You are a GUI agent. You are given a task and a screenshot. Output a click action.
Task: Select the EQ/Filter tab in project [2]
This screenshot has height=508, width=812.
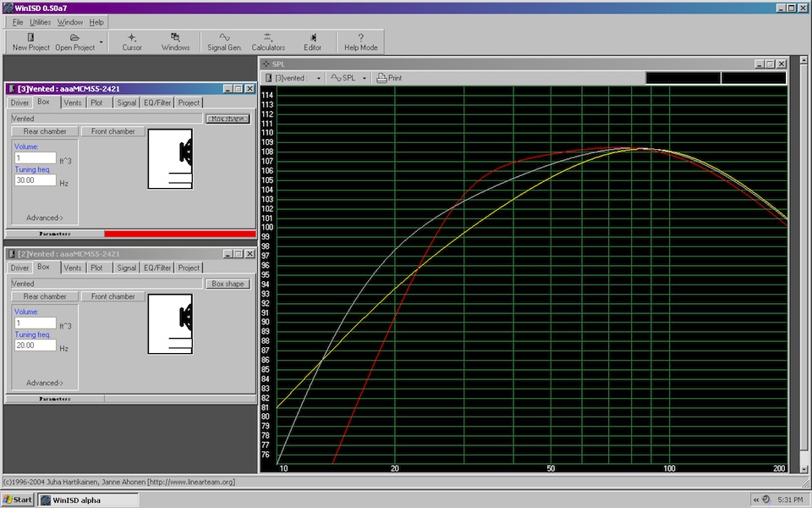coord(157,268)
